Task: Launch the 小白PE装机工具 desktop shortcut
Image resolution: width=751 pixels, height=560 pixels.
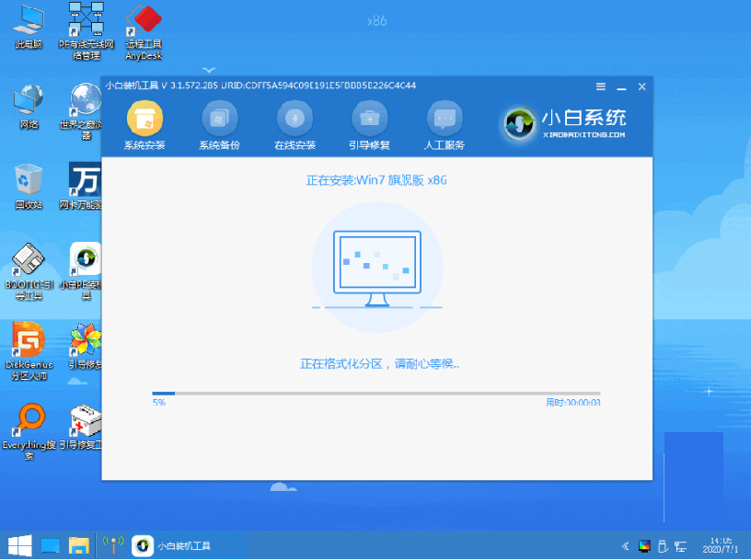Action: tap(81, 271)
